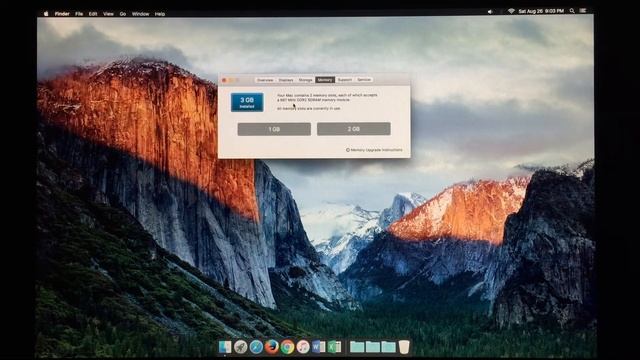This screenshot has width=640, height=360.
Task: Launch Firefox from the Dock
Action: click(271, 347)
